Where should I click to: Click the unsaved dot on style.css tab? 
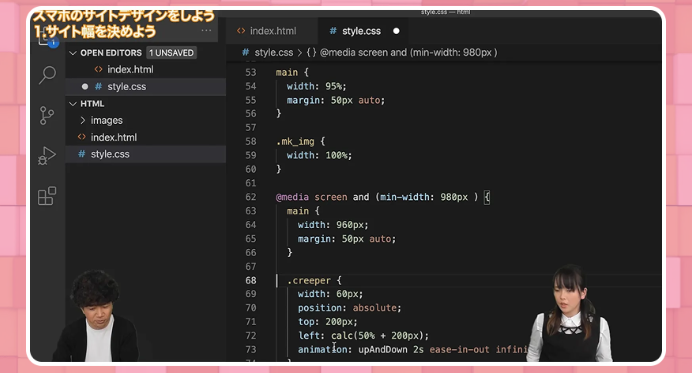tap(396, 31)
